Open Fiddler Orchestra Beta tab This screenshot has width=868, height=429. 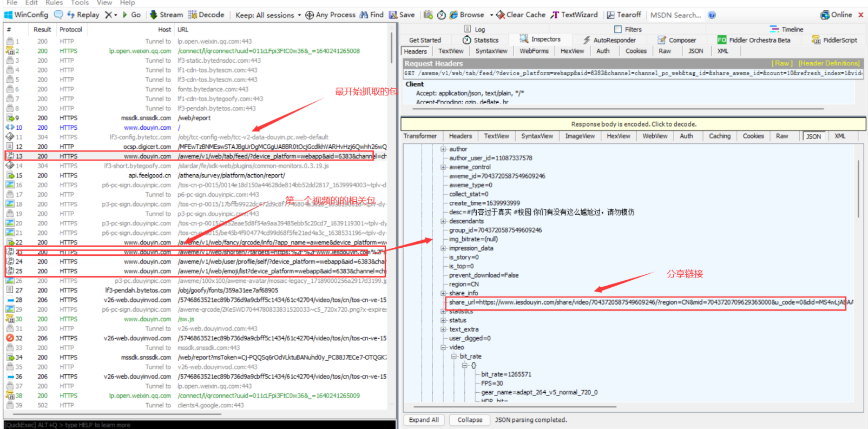coord(754,40)
